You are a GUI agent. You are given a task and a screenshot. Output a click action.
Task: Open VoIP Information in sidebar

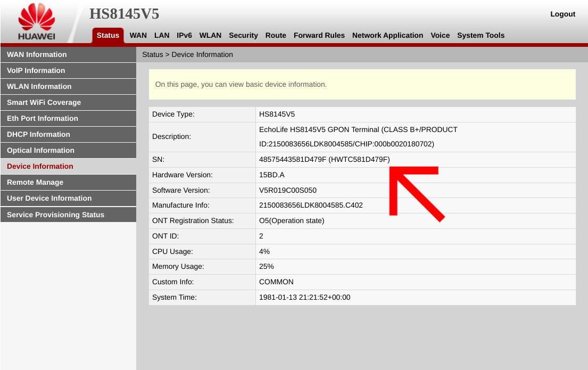click(68, 71)
